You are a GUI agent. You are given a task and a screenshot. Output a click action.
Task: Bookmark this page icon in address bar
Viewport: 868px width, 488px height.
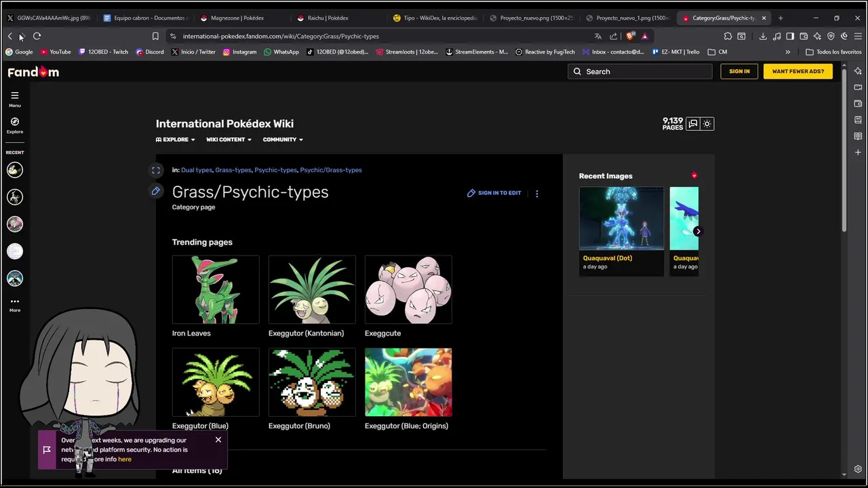(155, 36)
